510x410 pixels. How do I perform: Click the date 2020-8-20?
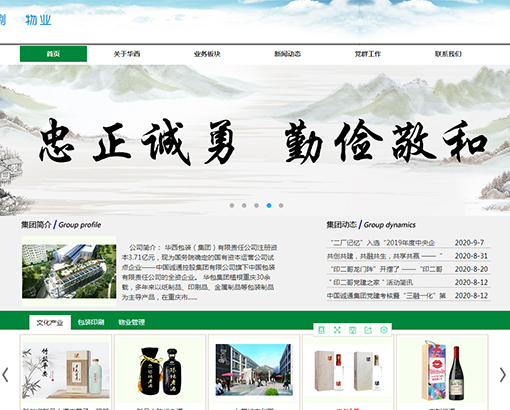[471, 269]
